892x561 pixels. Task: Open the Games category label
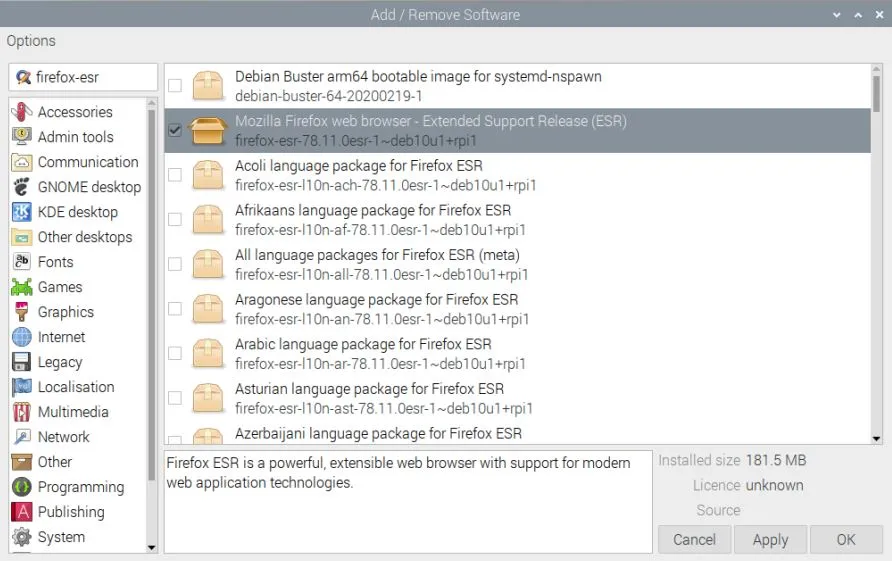click(60, 287)
